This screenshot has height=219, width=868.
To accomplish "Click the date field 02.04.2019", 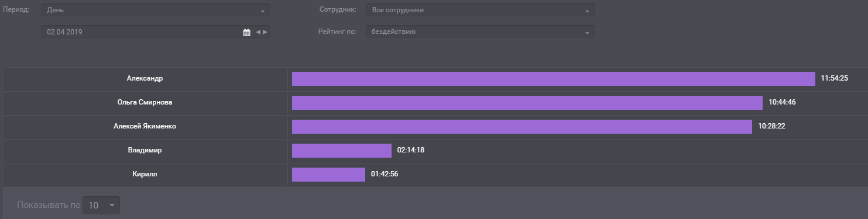I will coord(141,32).
